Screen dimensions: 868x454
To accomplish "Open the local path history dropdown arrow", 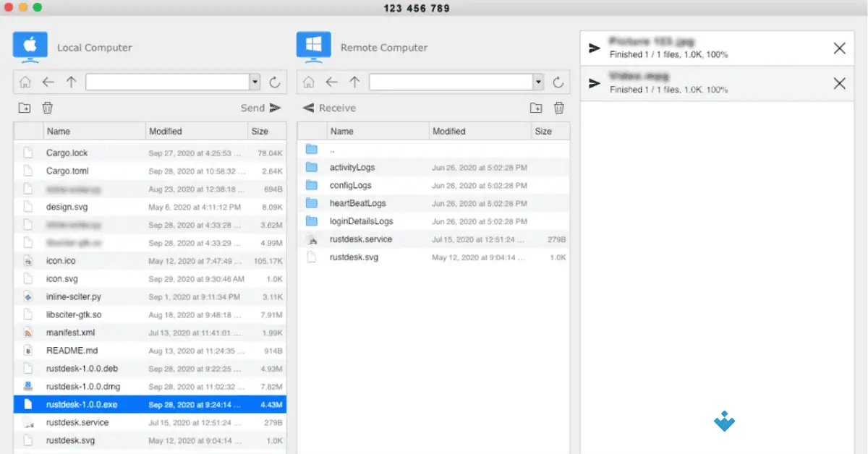I will [x=255, y=82].
